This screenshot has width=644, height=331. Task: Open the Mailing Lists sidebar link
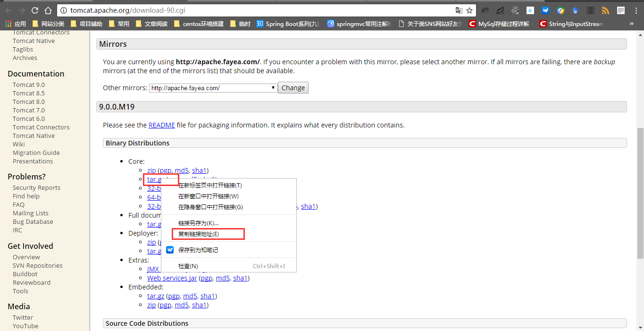(31, 213)
